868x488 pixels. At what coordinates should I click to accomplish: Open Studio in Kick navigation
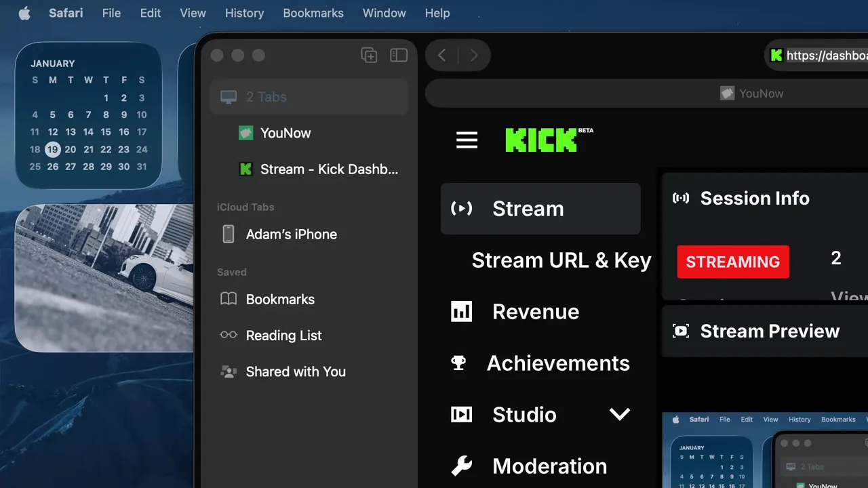tap(524, 415)
